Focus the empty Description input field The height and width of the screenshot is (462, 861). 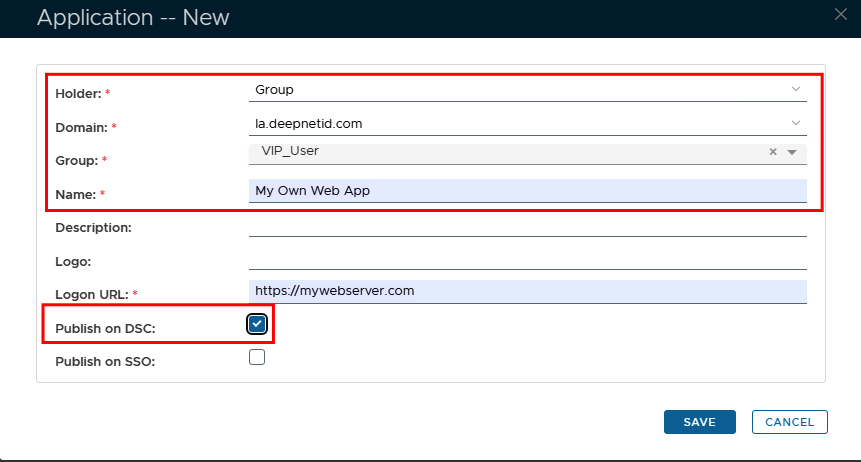pyautogui.click(x=527, y=225)
